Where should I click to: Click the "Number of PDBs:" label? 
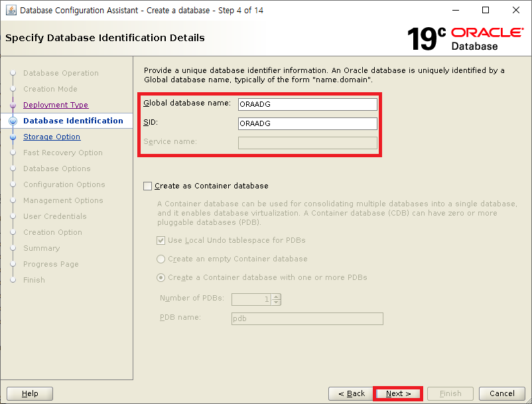(192, 298)
